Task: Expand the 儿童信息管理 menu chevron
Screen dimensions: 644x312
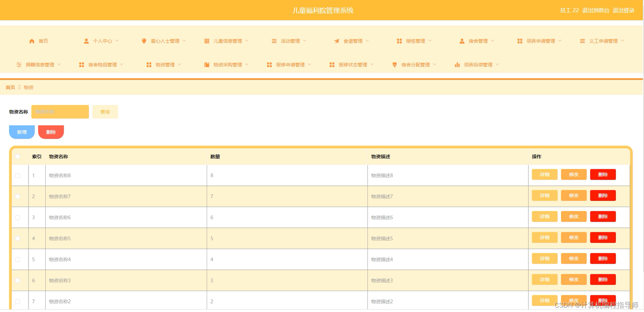Action: 247,41
